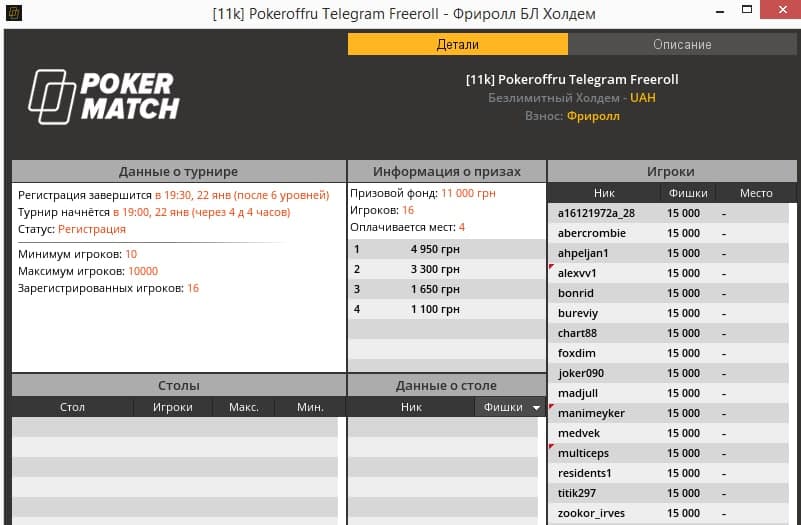Viewport: 801px width, 525px height.
Task: Click fourth place prize 1 100 грн
Action: (x=435, y=309)
